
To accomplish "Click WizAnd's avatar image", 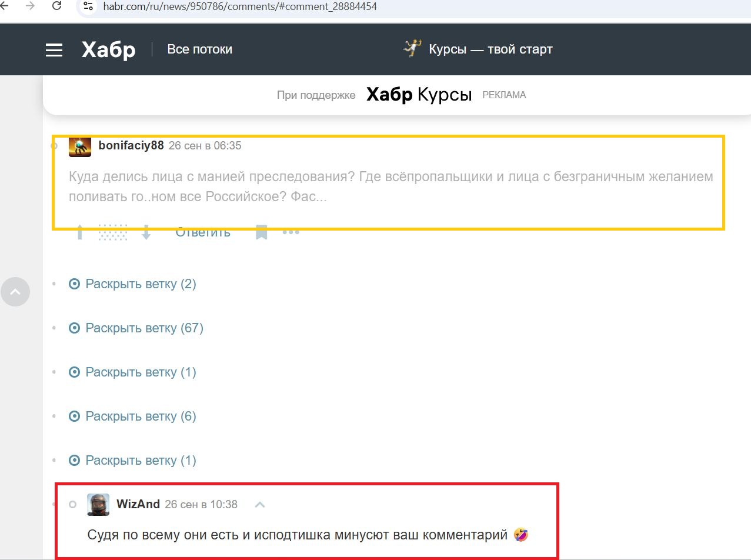I will [x=98, y=505].
